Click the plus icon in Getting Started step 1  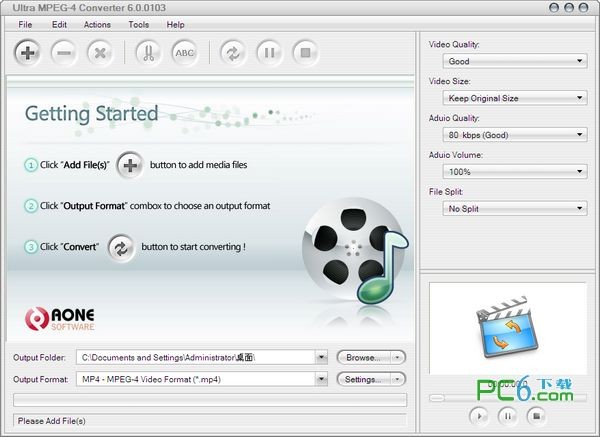[x=130, y=165]
